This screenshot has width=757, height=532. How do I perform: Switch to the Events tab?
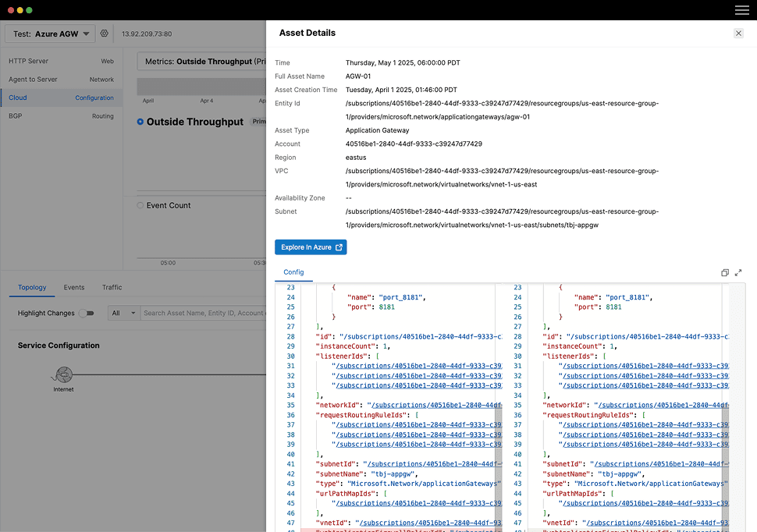pos(74,288)
